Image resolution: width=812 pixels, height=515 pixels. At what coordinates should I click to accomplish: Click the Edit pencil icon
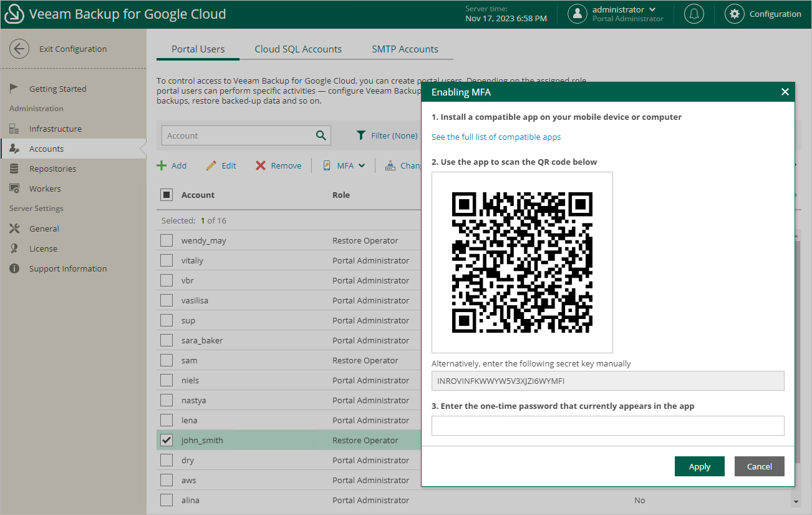tap(211, 165)
